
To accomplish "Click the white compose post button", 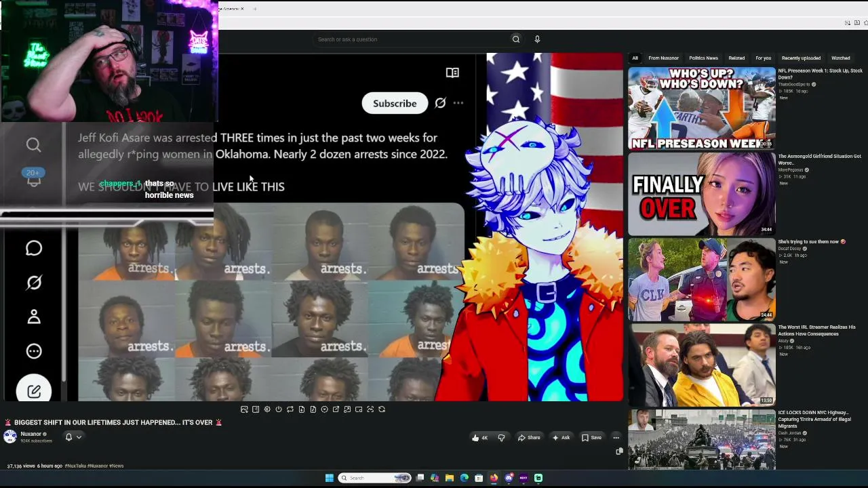I will pyautogui.click(x=34, y=390).
